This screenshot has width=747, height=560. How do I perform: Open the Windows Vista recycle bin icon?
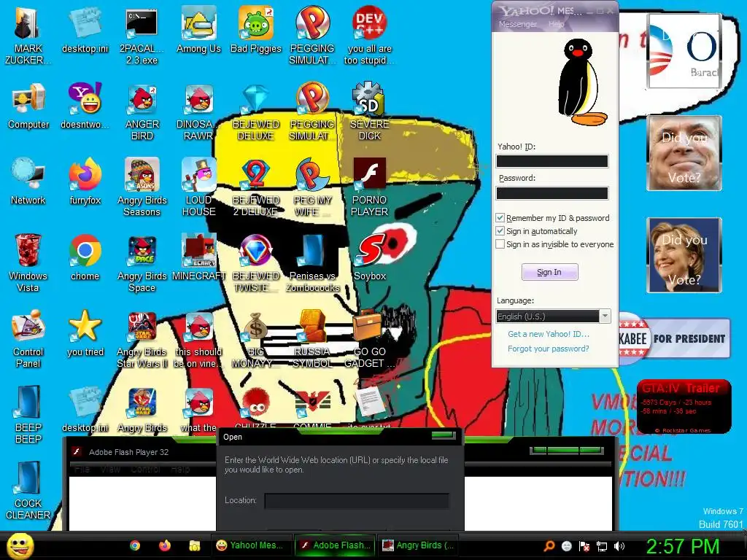tap(28, 264)
